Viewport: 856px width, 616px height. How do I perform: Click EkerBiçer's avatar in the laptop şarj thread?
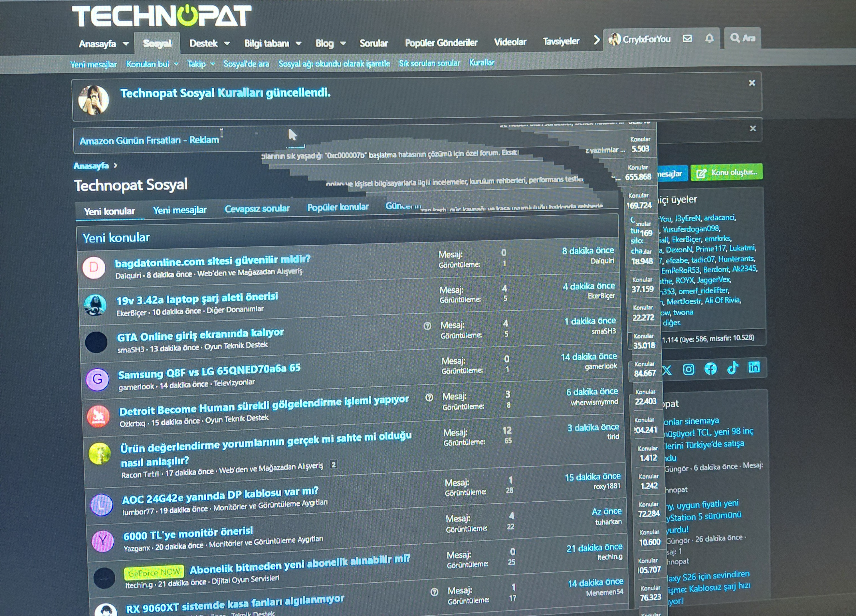[x=95, y=305]
